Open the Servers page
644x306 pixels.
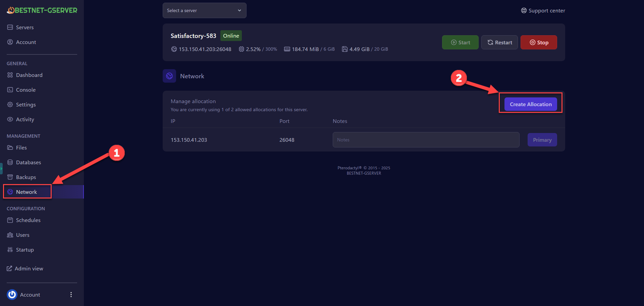pyautogui.click(x=25, y=27)
